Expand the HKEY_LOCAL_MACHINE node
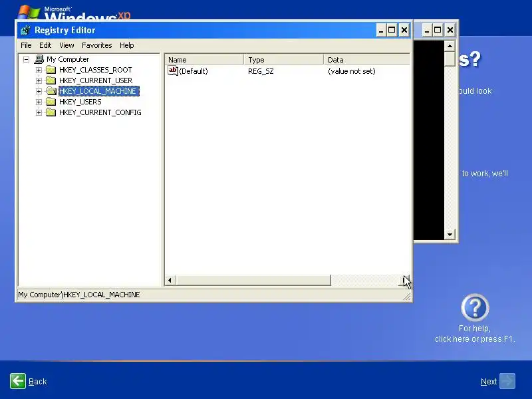The image size is (532, 399). (39, 91)
